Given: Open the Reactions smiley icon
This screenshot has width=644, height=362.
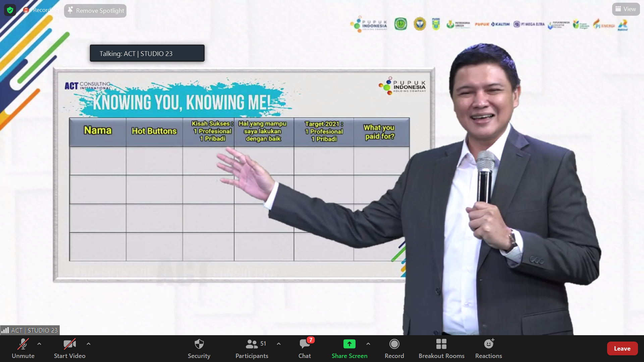Looking at the screenshot, I should pyautogui.click(x=488, y=344).
